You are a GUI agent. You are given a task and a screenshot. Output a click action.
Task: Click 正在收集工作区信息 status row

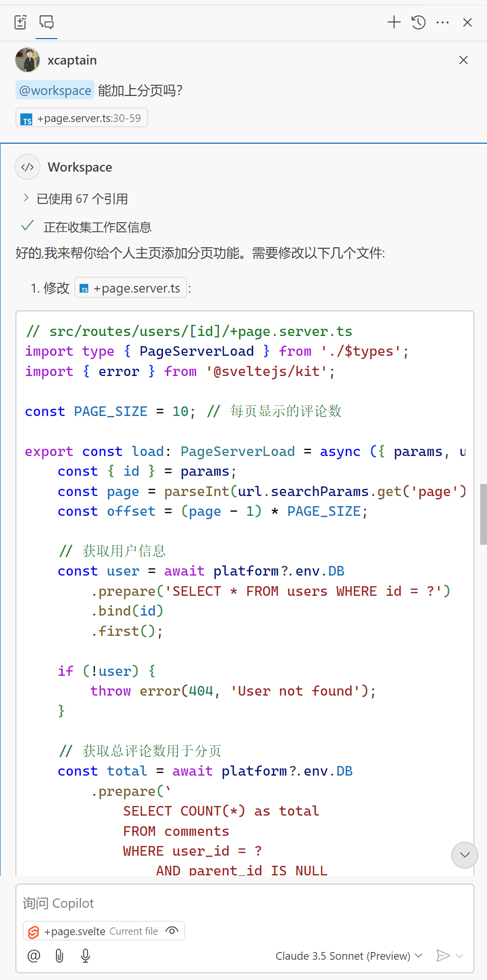(87, 227)
